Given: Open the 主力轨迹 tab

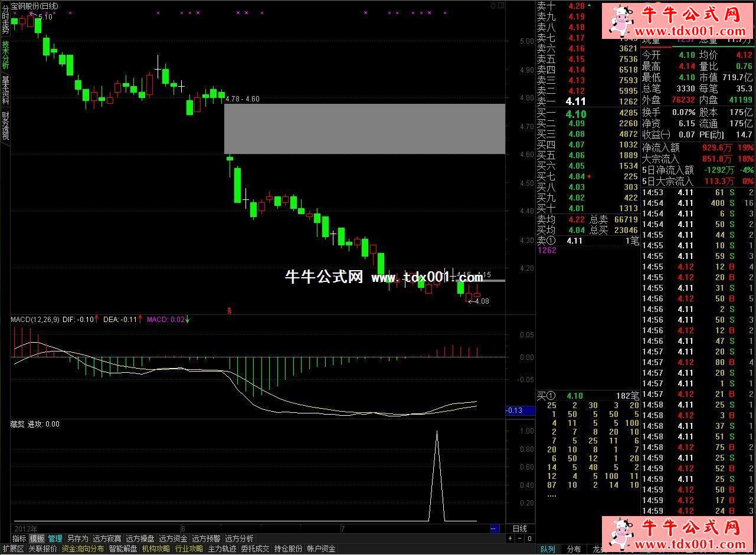Looking at the screenshot, I should pyautogui.click(x=222, y=549).
